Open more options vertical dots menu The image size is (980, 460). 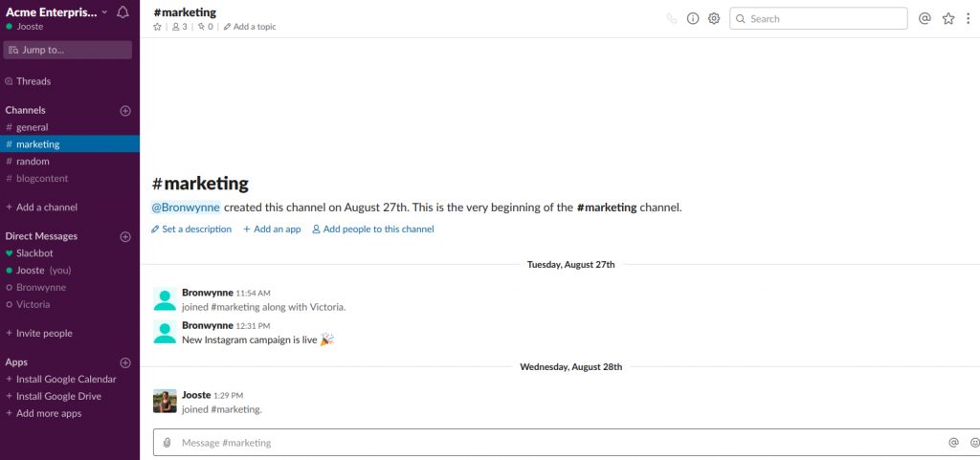(969, 19)
